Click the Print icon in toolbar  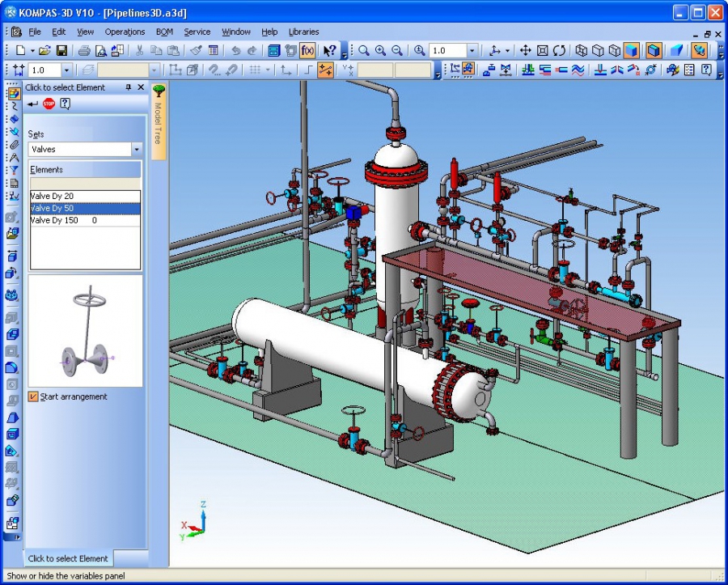coord(84,50)
